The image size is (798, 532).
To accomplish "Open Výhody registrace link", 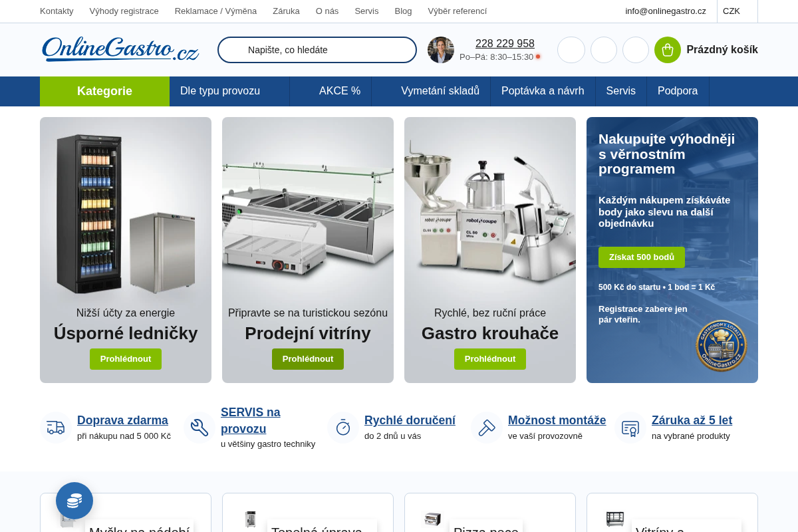I will click(124, 11).
